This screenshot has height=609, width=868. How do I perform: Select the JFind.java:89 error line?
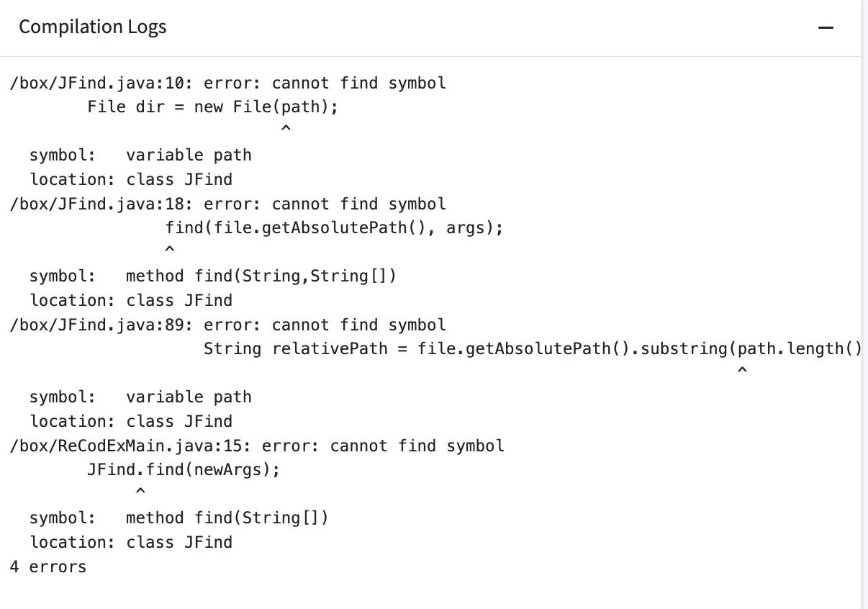click(227, 325)
